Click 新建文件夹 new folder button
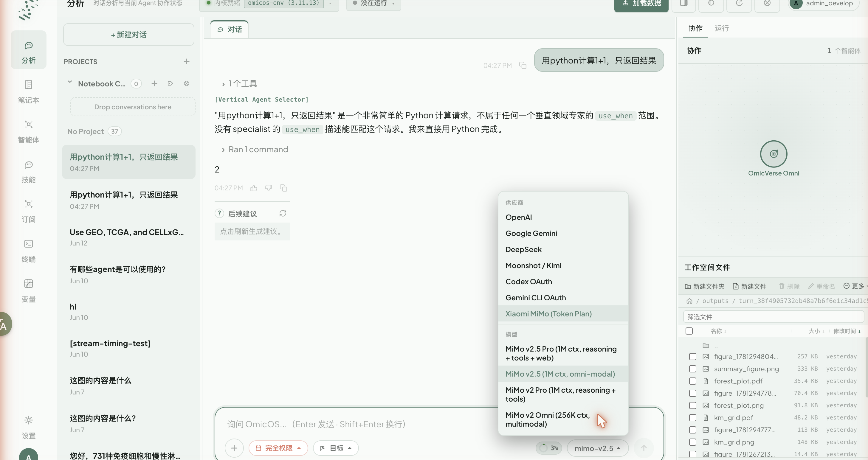 [x=704, y=286]
